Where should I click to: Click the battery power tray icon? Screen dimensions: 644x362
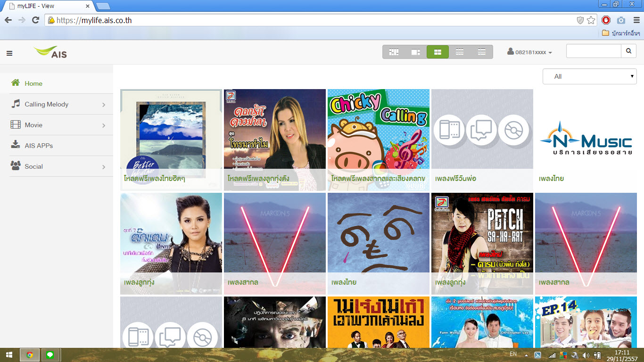click(x=597, y=355)
